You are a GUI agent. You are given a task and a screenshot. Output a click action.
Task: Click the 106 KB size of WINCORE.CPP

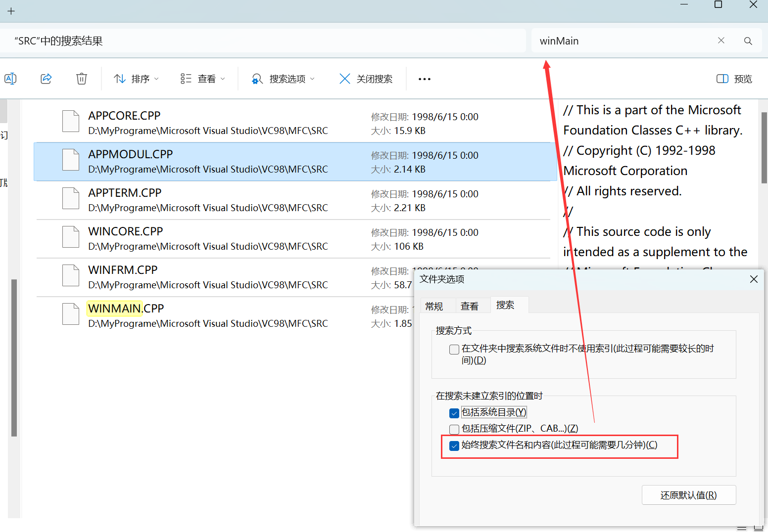pyautogui.click(x=409, y=246)
